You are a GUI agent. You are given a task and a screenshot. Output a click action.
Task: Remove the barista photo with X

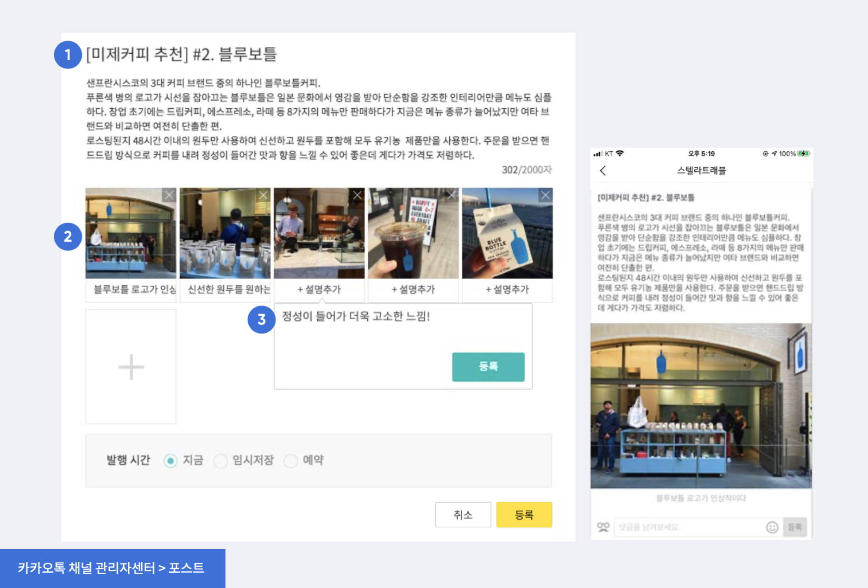[357, 195]
